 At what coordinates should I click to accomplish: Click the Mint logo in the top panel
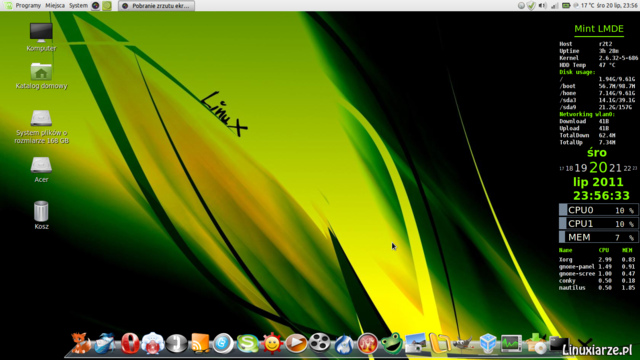(8, 6)
